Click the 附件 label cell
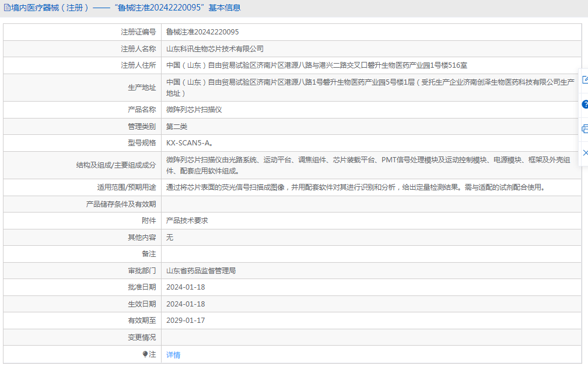 (x=82, y=221)
